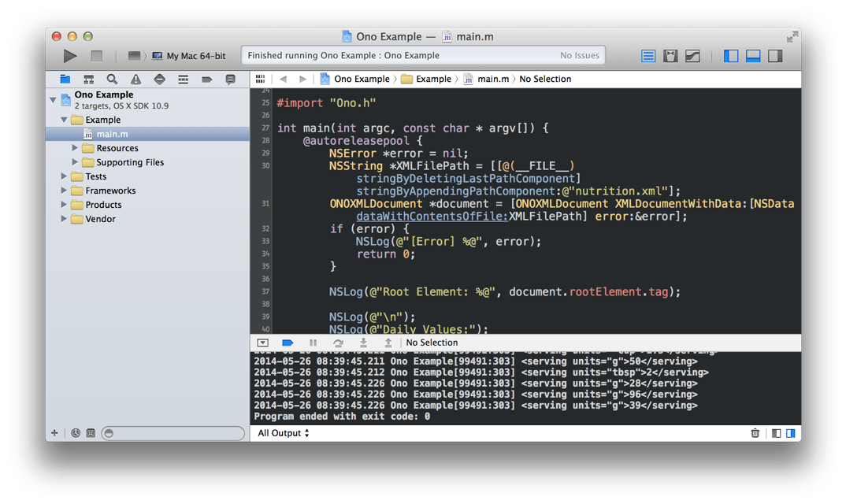Open the Version editor
This screenshot has height=504, width=846.
point(692,55)
